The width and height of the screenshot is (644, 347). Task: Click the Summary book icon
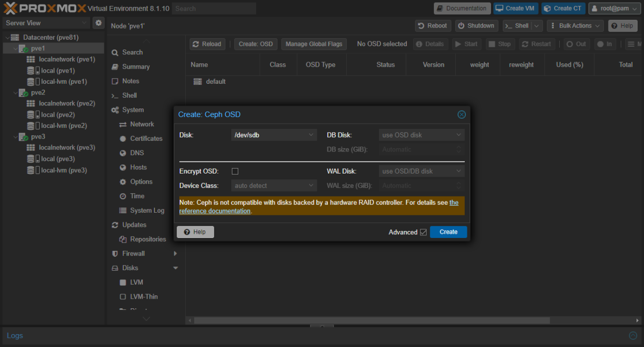(115, 67)
